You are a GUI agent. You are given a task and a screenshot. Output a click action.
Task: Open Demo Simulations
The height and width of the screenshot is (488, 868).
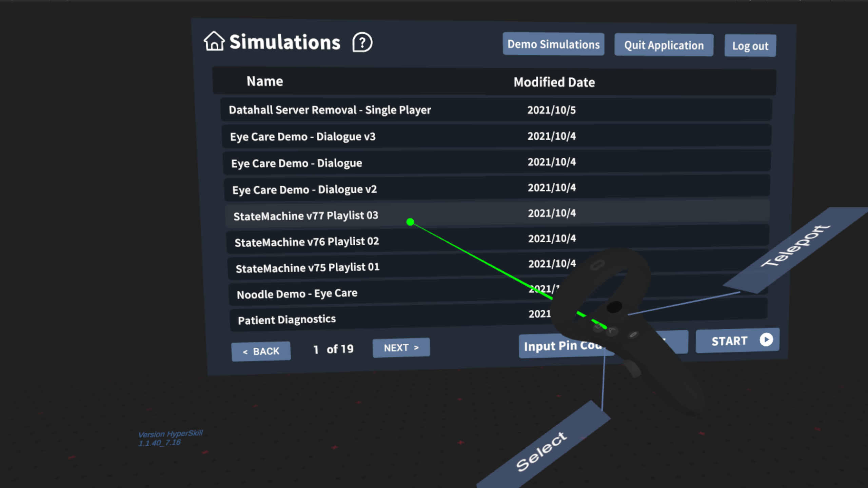(553, 44)
